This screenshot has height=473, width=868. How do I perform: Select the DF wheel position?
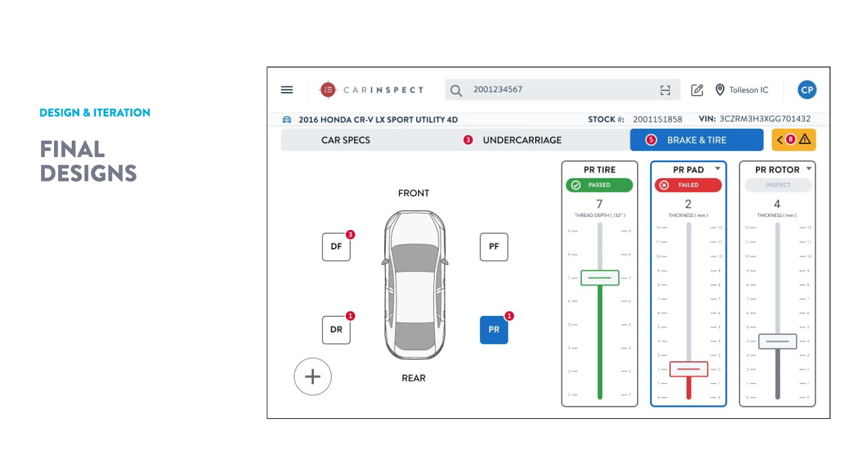click(x=336, y=247)
